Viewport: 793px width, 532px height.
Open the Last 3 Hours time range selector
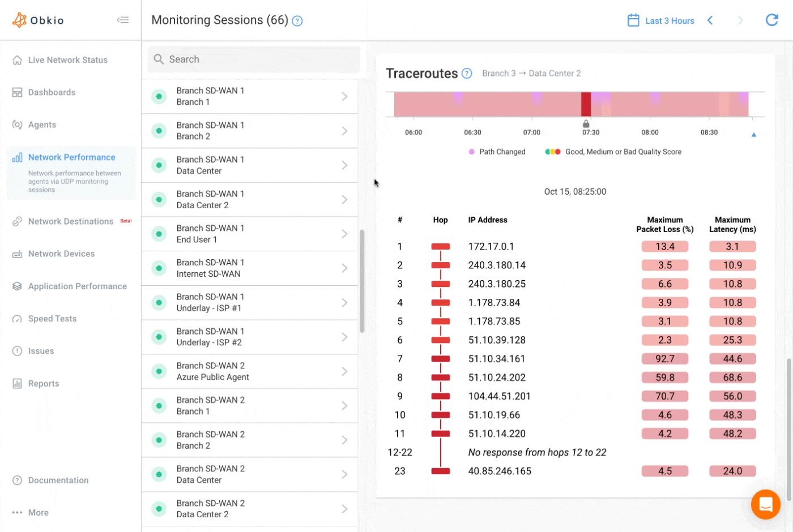[x=670, y=20]
